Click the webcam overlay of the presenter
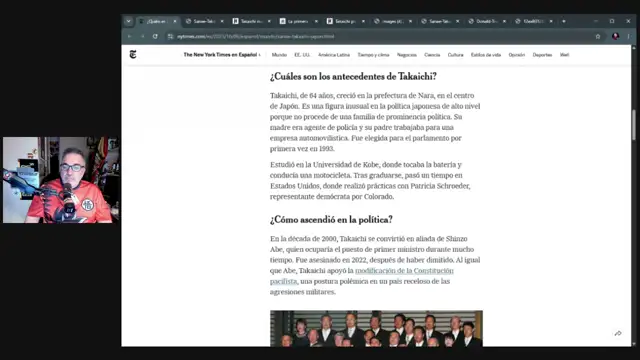The width and height of the screenshot is (640, 360). (x=61, y=180)
